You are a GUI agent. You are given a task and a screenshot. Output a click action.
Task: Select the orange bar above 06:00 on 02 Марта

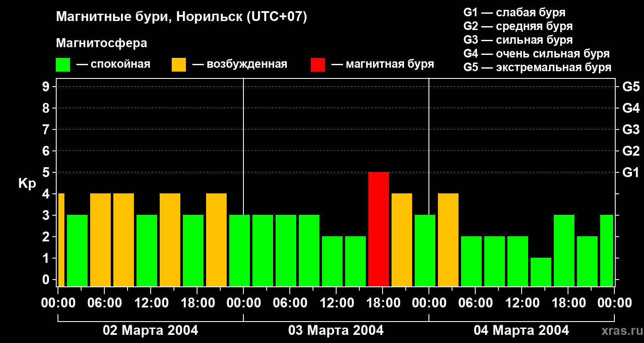[100, 240]
